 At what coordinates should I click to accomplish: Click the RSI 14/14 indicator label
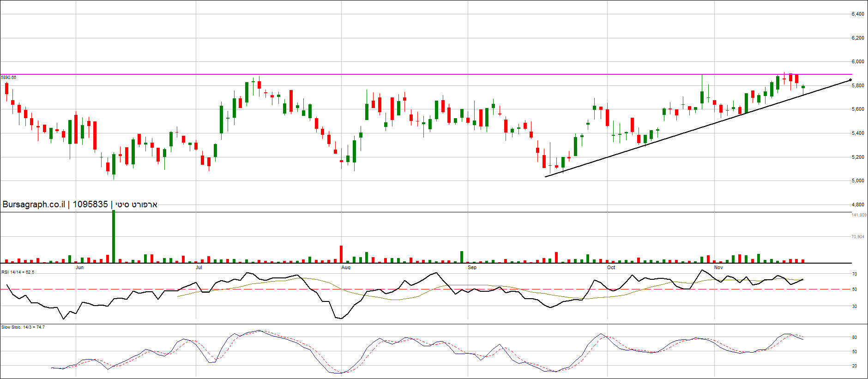click(18, 272)
